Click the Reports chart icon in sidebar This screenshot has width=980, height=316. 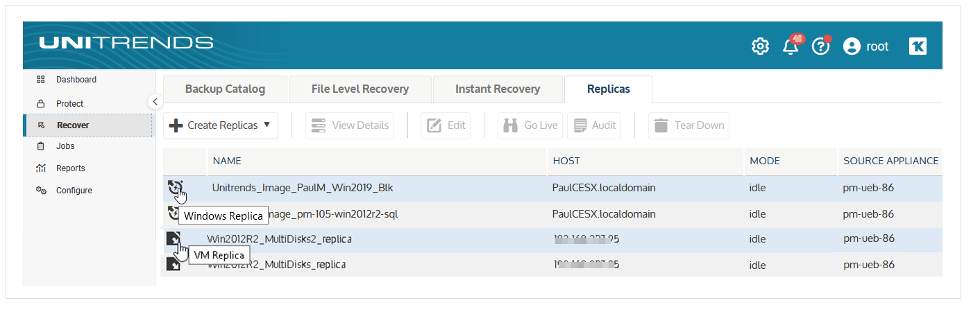click(x=41, y=168)
